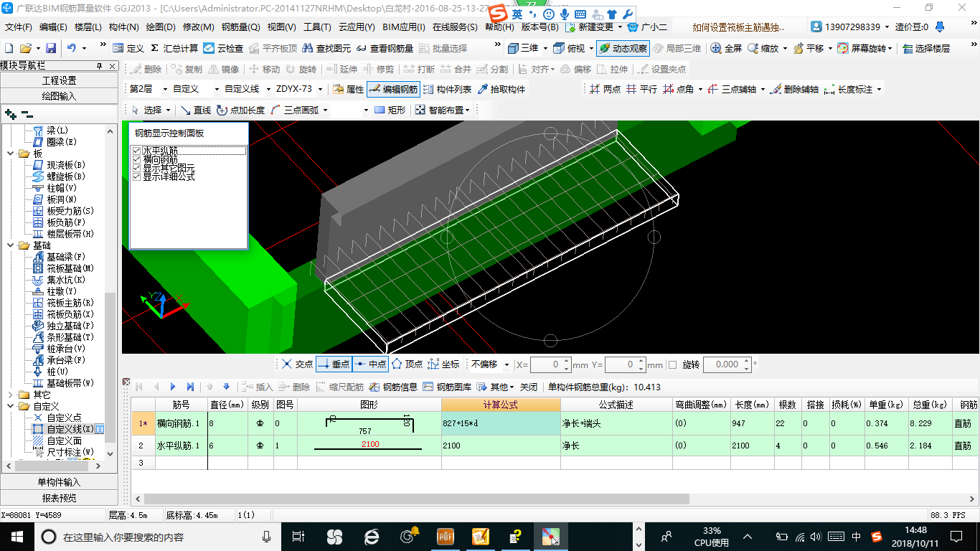The width and height of the screenshot is (980, 551).
Task: Toggle the 编辑钢筋 edit rebar button
Action: pos(393,89)
